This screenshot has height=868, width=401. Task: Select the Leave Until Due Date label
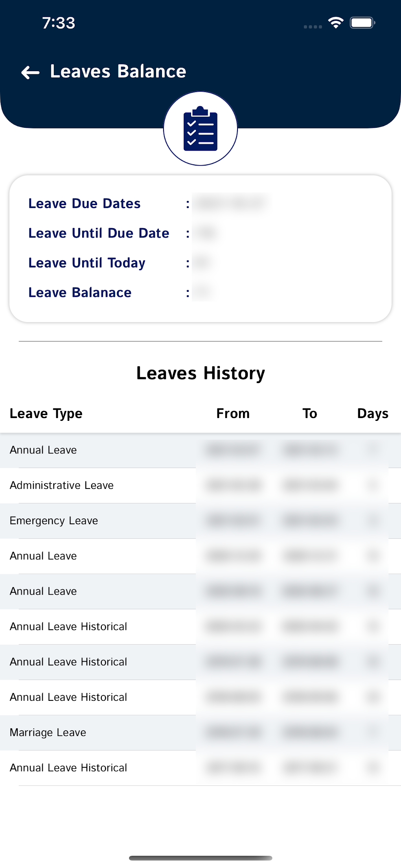click(99, 233)
